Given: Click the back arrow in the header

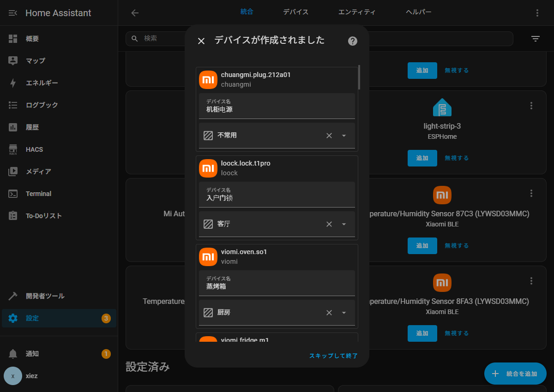Looking at the screenshot, I should pyautogui.click(x=135, y=13).
